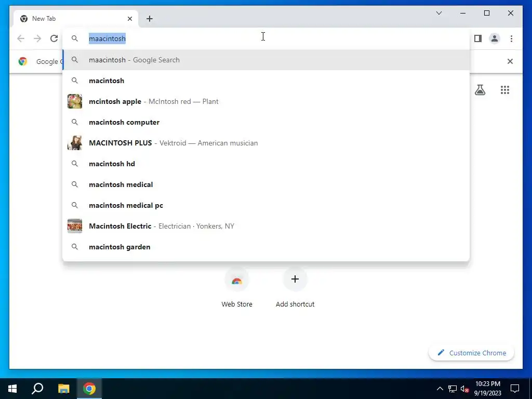Open the Chrome three-dot menu
This screenshot has width=532, height=399.
[511, 38]
